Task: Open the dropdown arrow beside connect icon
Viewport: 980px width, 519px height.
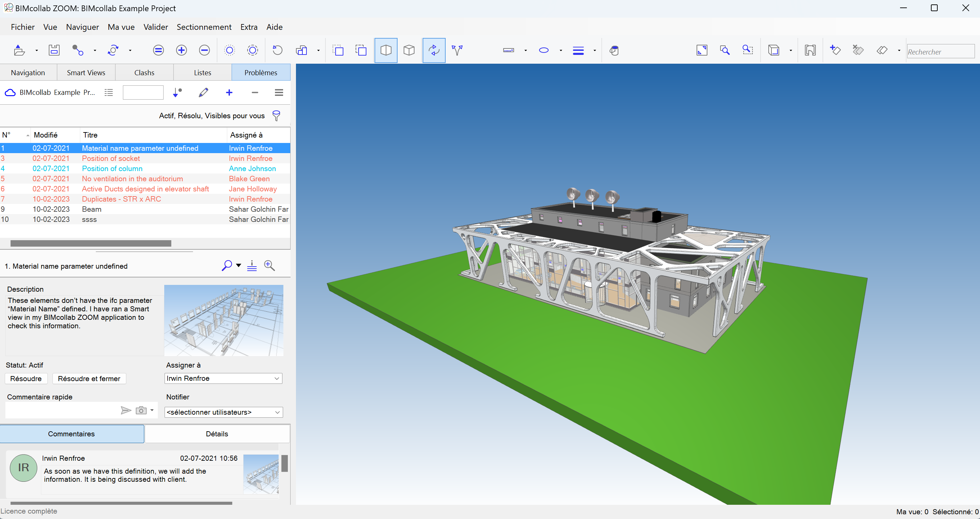Action: click(x=95, y=50)
